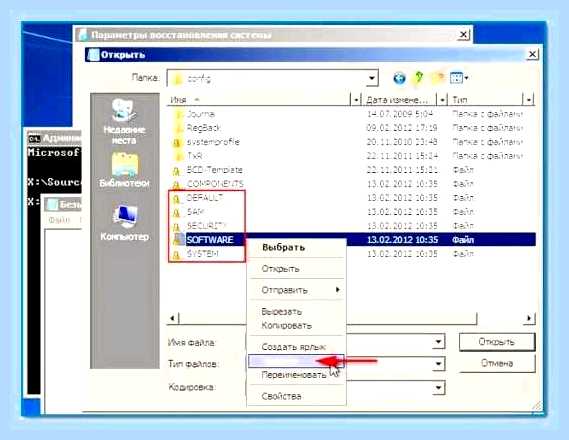This screenshot has height=440, width=569.
Task: Select the systemprofile folder
Action: point(213,142)
